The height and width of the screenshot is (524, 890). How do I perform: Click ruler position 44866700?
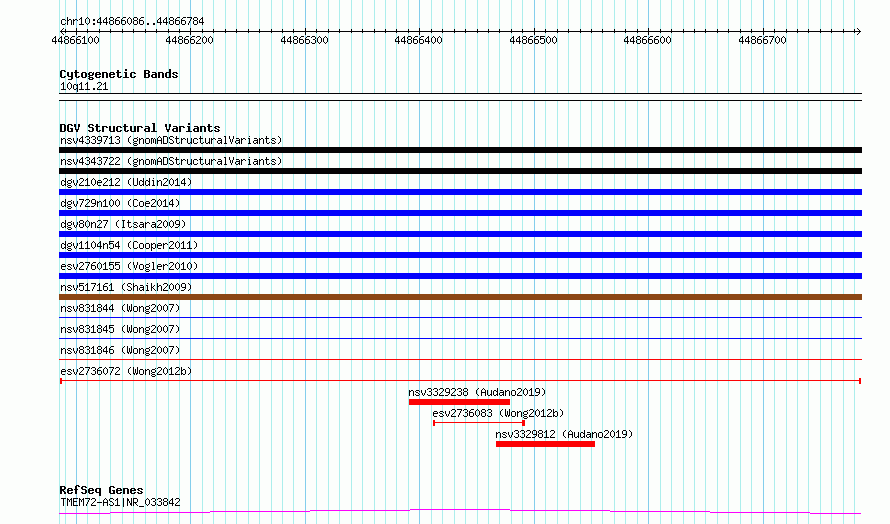762,40
